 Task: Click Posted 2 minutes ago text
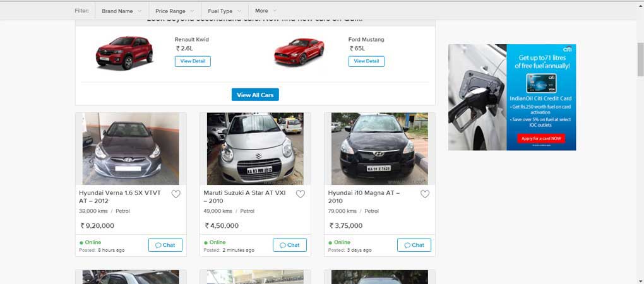pos(229,250)
